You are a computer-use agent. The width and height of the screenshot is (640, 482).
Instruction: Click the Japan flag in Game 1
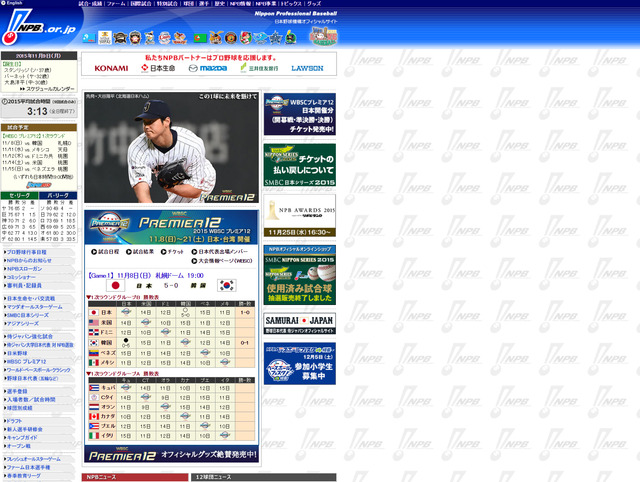pos(115,285)
